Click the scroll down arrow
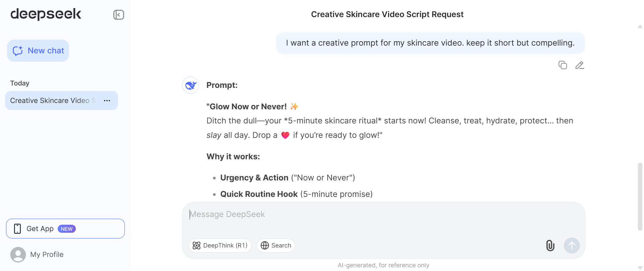The width and height of the screenshot is (644, 271). pos(640,268)
